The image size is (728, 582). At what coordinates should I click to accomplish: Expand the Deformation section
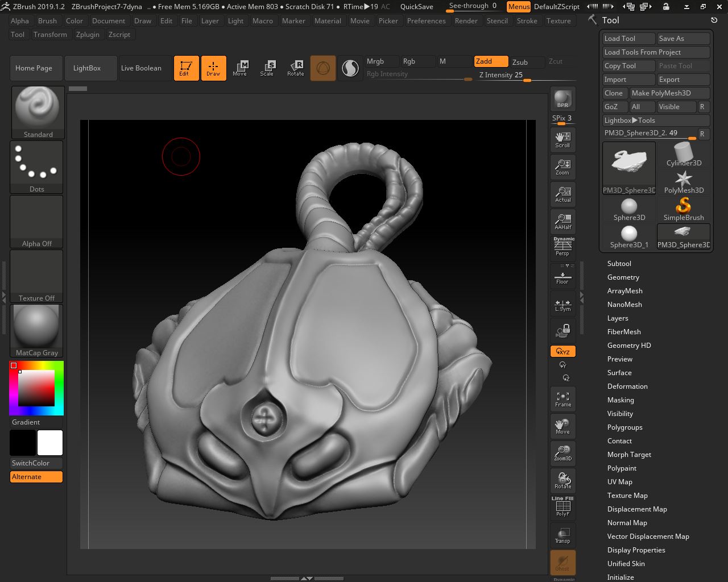click(627, 386)
